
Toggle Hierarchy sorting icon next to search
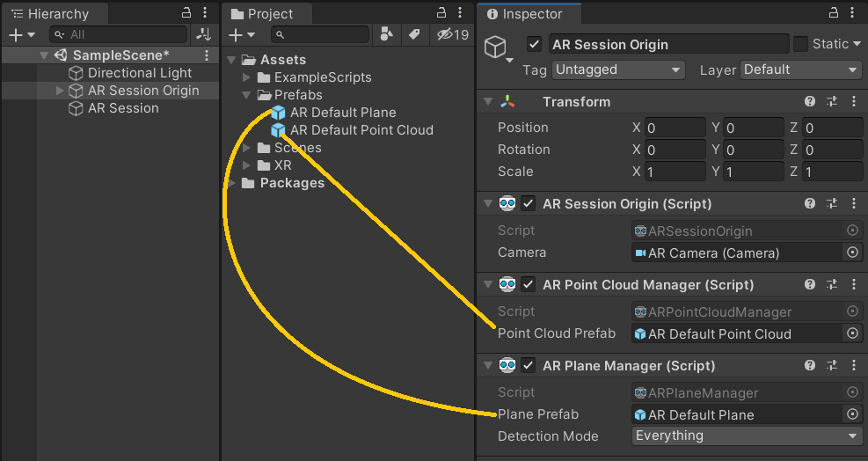click(x=204, y=34)
